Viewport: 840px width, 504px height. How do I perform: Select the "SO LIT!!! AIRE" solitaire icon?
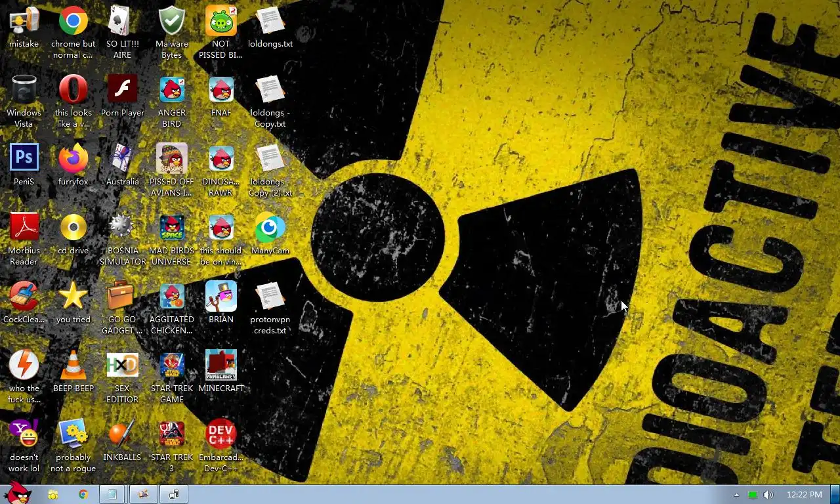click(122, 33)
